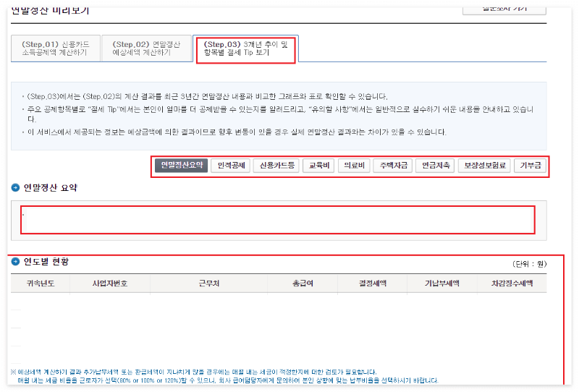Select Step.03 3개년 추이 및 절세 Tip tab

(245, 48)
